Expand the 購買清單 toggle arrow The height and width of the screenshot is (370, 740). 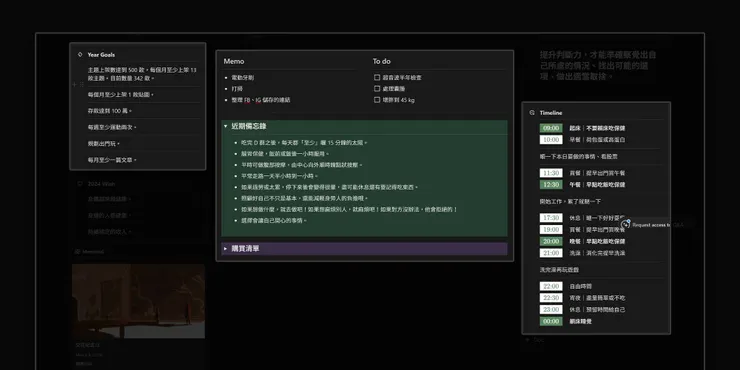tap(226, 248)
